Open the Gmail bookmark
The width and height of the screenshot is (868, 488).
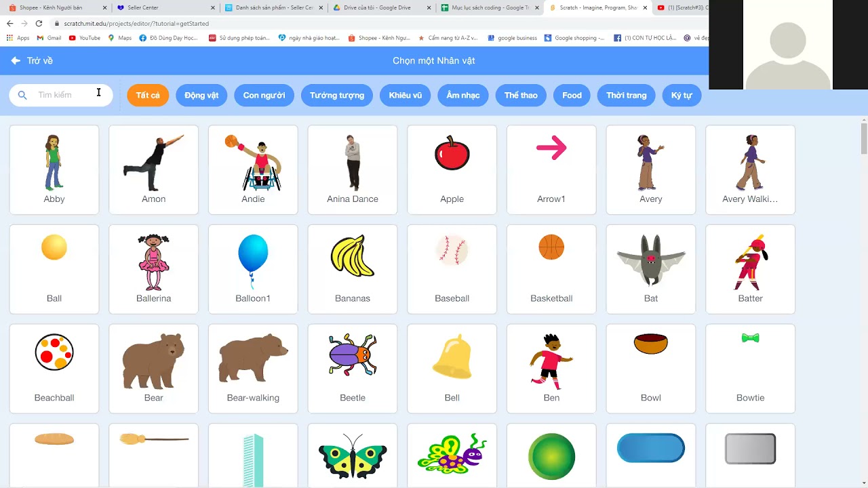coord(49,38)
